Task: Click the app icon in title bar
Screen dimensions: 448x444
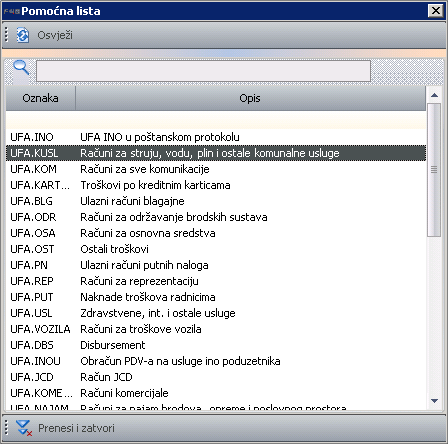Action: coord(12,11)
